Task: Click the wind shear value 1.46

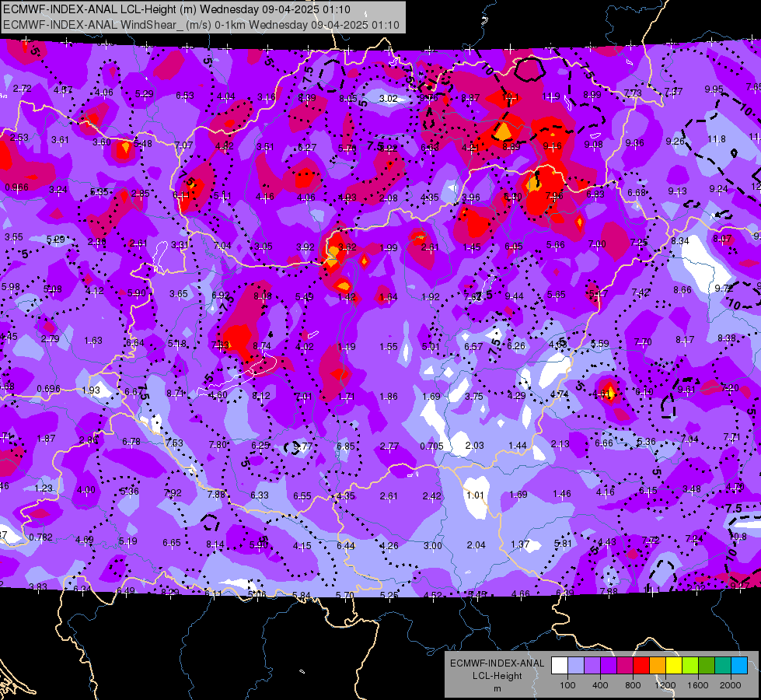Action: click(x=561, y=494)
